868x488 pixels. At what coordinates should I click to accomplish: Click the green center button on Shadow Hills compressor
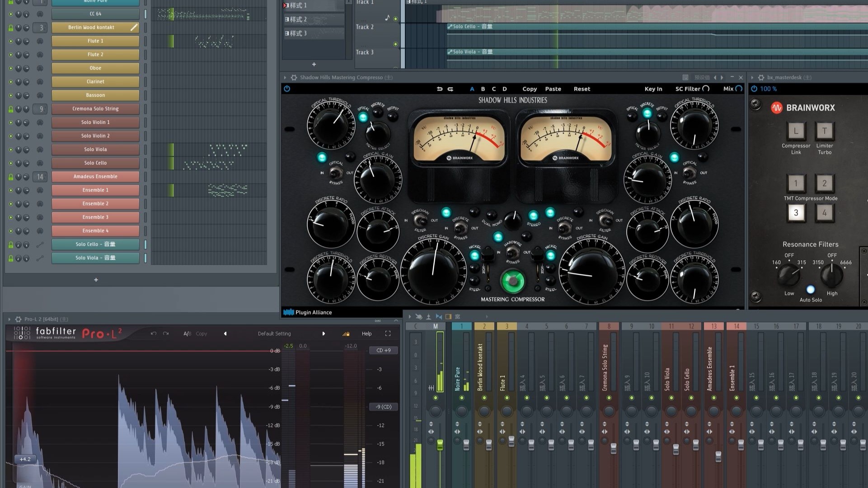pos(512,281)
